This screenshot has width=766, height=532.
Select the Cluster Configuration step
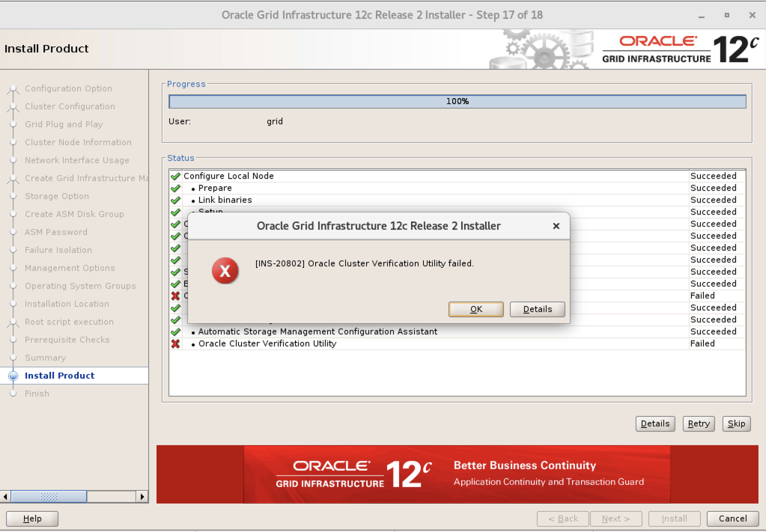(x=70, y=106)
